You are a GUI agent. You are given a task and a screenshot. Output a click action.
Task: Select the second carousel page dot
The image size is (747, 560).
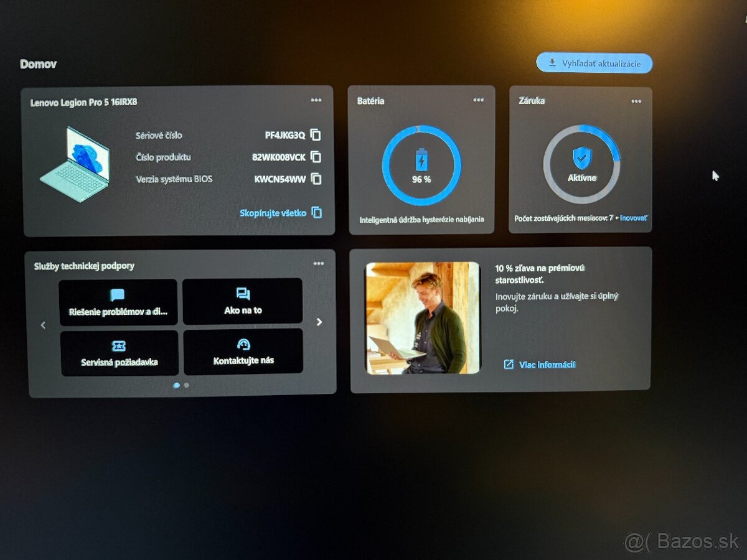pyautogui.click(x=187, y=385)
